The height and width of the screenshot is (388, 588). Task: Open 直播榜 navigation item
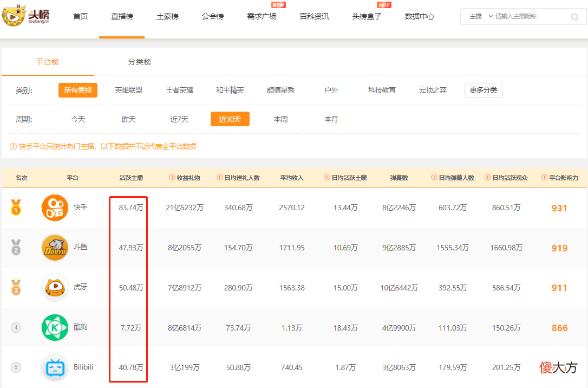(x=122, y=16)
